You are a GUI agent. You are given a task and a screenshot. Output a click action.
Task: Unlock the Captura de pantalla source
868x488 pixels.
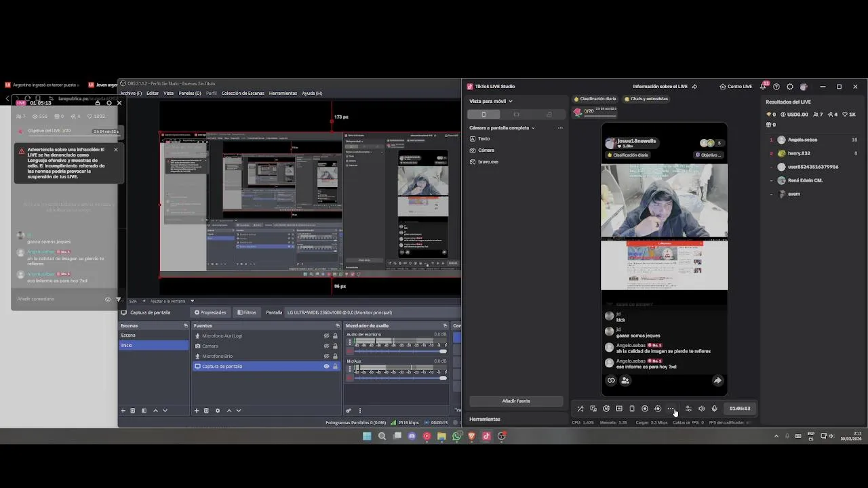(335, 367)
